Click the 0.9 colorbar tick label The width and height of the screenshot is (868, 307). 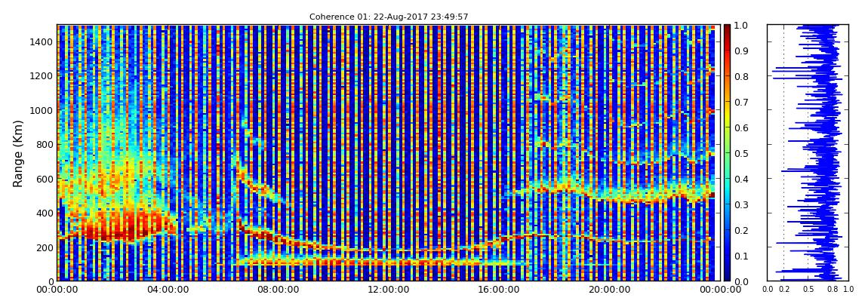coord(741,51)
